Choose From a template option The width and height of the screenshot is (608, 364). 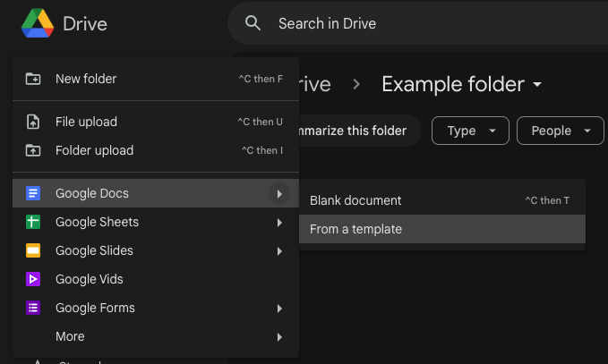pyautogui.click(x=355, y=229)
